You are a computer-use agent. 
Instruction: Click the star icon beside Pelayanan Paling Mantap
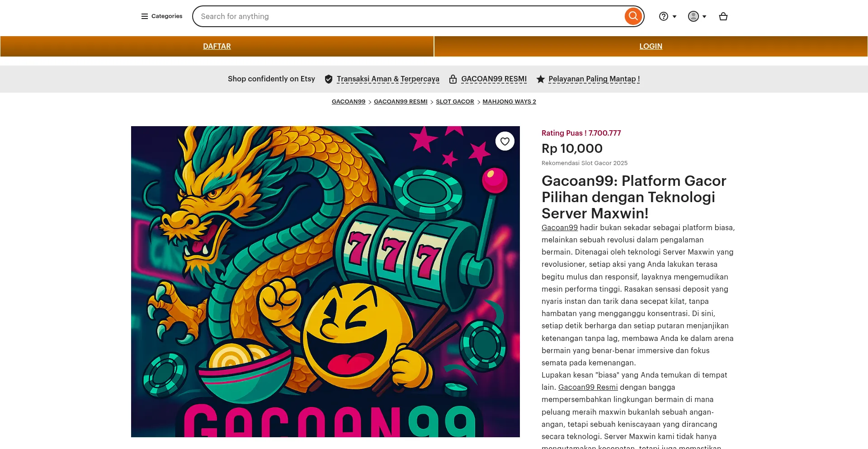[540, 79]
